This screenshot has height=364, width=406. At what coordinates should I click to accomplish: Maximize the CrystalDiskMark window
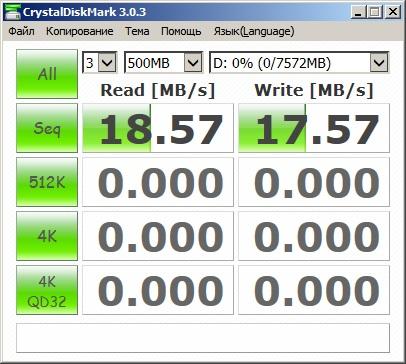tap(375, 12)
